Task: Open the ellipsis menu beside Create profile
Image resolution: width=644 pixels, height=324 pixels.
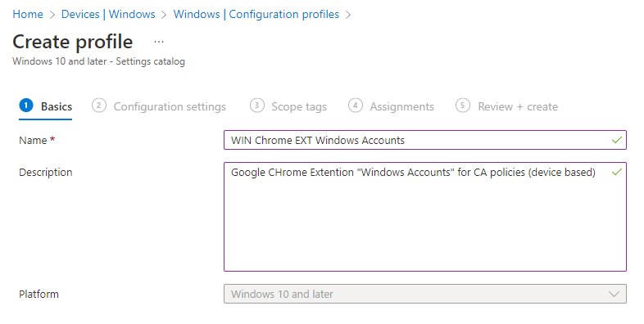Action: click(x=159, y=42)
